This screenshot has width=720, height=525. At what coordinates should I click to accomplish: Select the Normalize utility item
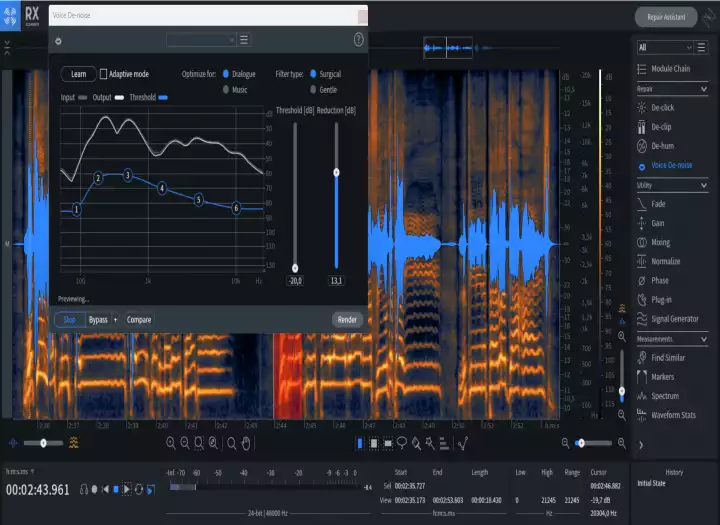point(666,261)
